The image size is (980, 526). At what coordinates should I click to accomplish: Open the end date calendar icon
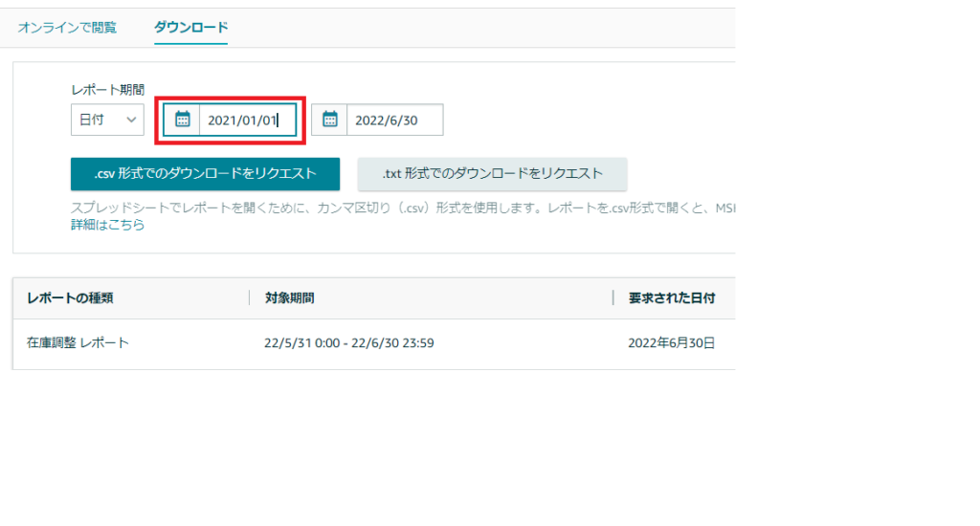[x=329, y=120]
